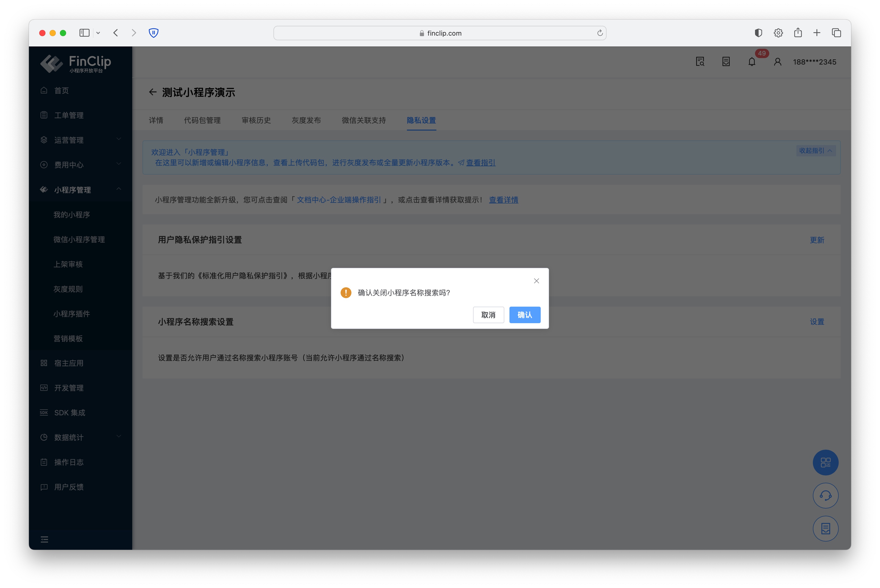
Task: Click the blue QR code floating button
Action: (x=825, y=462)
